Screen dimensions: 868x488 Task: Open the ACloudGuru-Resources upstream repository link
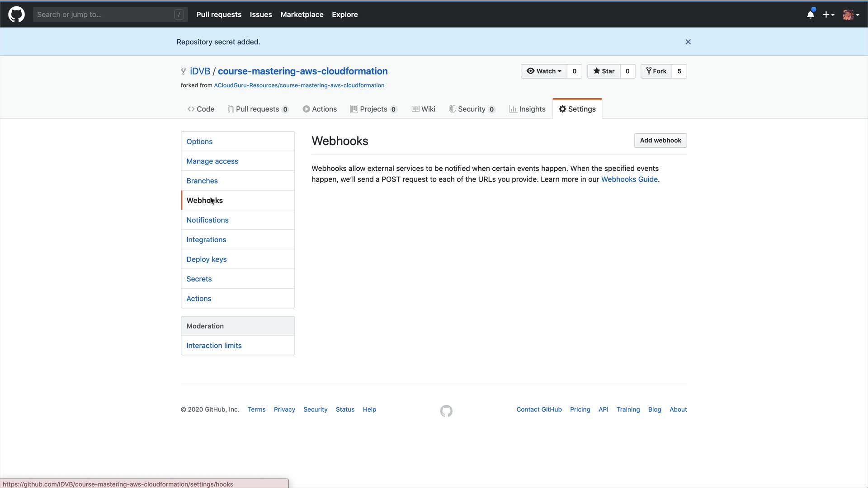(299, 85)
